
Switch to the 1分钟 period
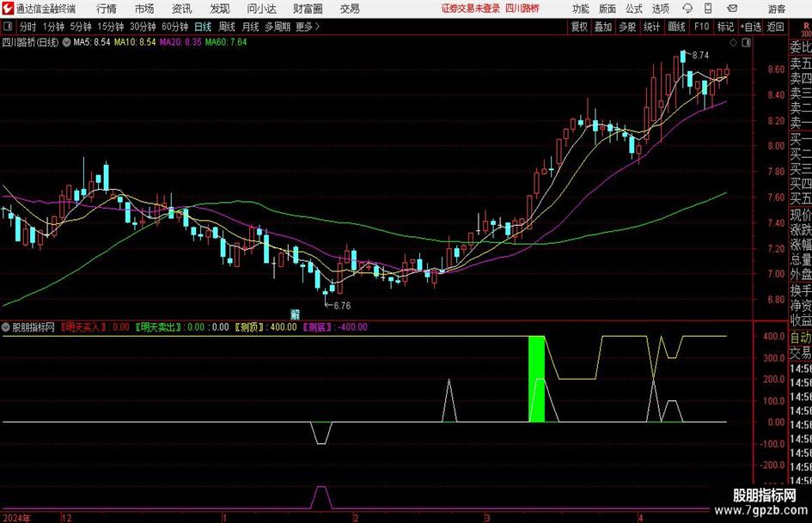click(x=52, y=27)
